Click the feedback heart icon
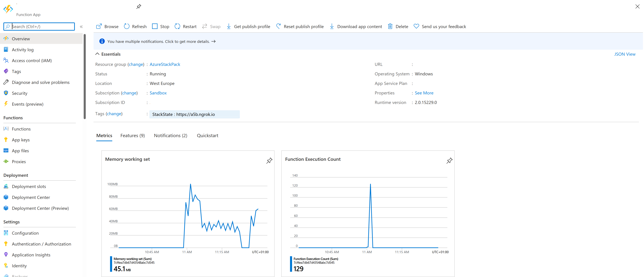 point(416,26)
